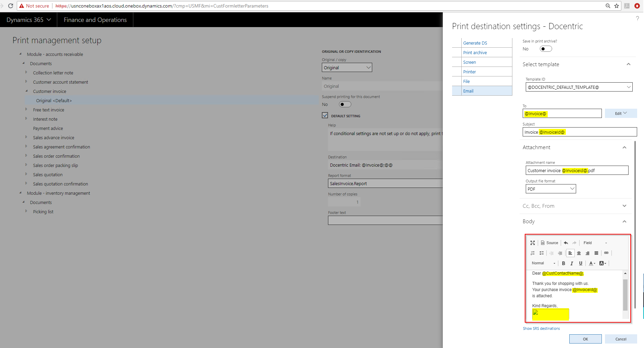Screen dimensions: 644x348
Task: Select the Email destination tab
Action: coord(468,91)
